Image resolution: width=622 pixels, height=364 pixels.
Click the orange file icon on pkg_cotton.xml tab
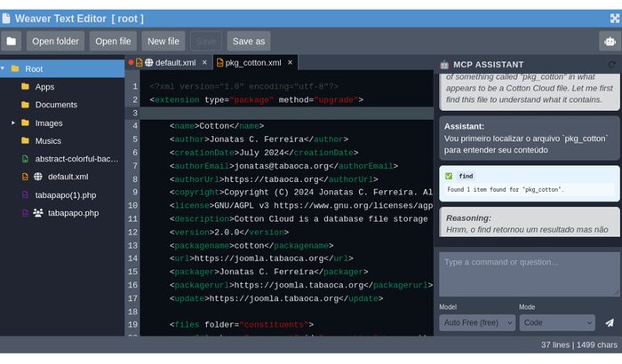coord(219,63)
